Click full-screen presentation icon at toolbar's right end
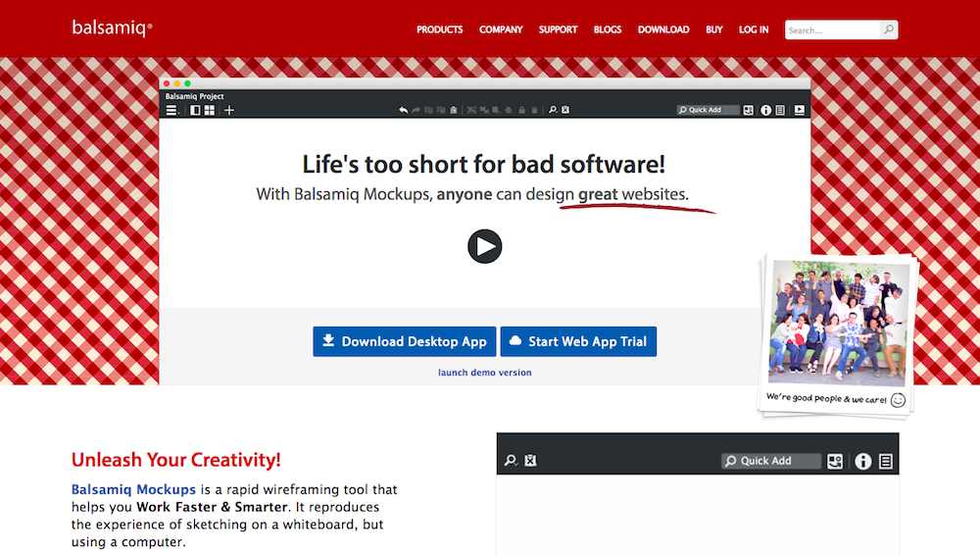980x556 pixels. pos(800,111)
